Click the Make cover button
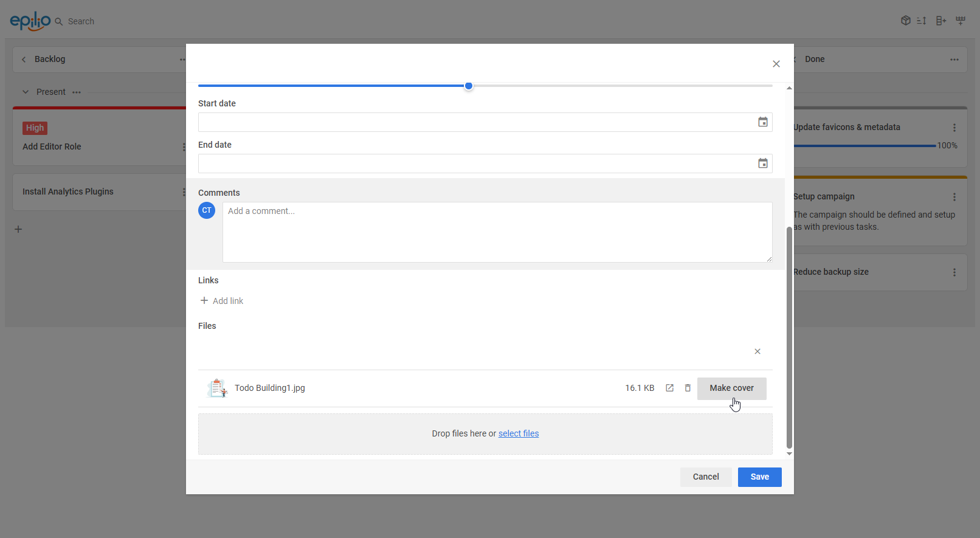The image size is (980, 538). coord(731,388)
